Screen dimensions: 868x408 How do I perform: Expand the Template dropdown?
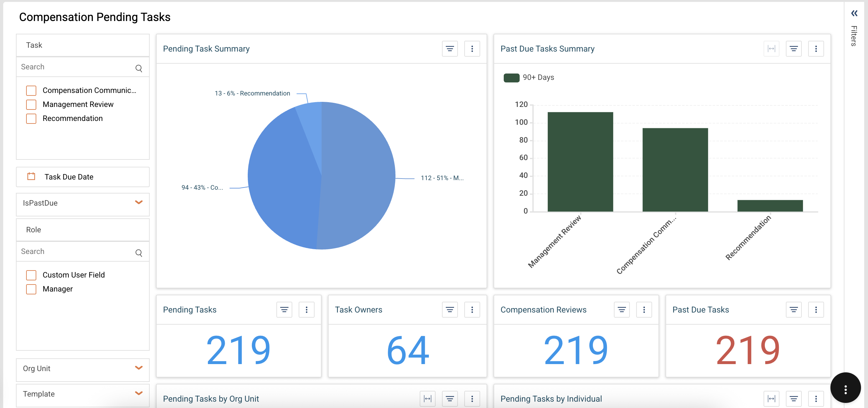(x=139, y=393)
